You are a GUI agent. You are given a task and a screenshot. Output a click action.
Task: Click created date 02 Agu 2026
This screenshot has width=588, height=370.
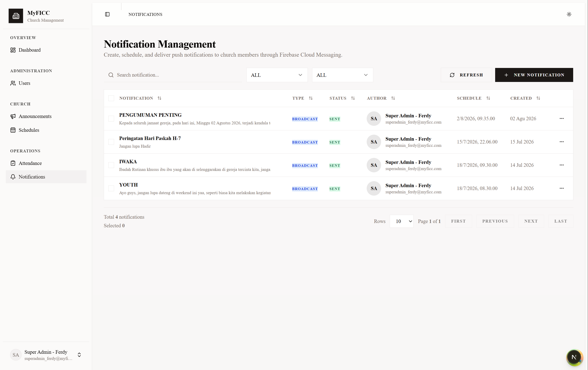pyautogui.click(x=523, y=119)
